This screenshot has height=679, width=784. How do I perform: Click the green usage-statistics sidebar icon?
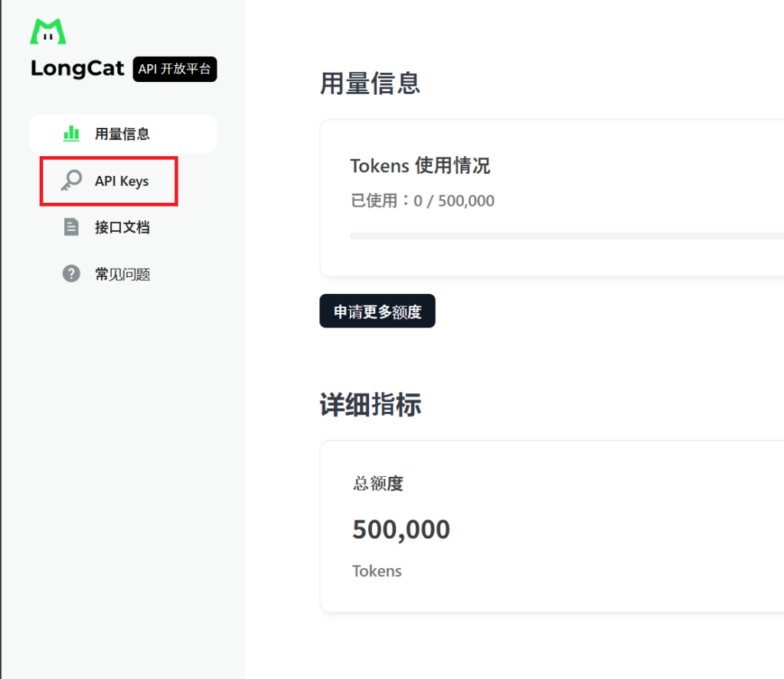pos(70,133)
